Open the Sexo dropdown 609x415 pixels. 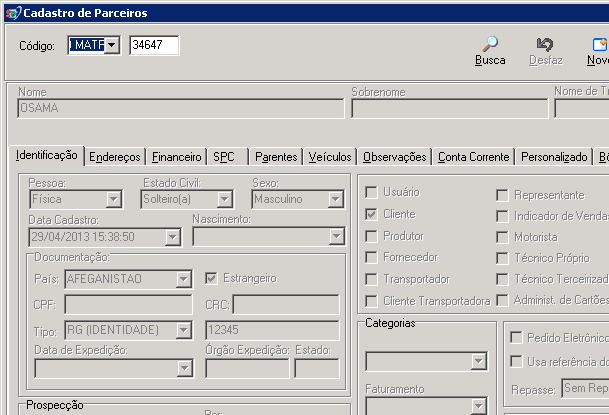coord(336,200)
